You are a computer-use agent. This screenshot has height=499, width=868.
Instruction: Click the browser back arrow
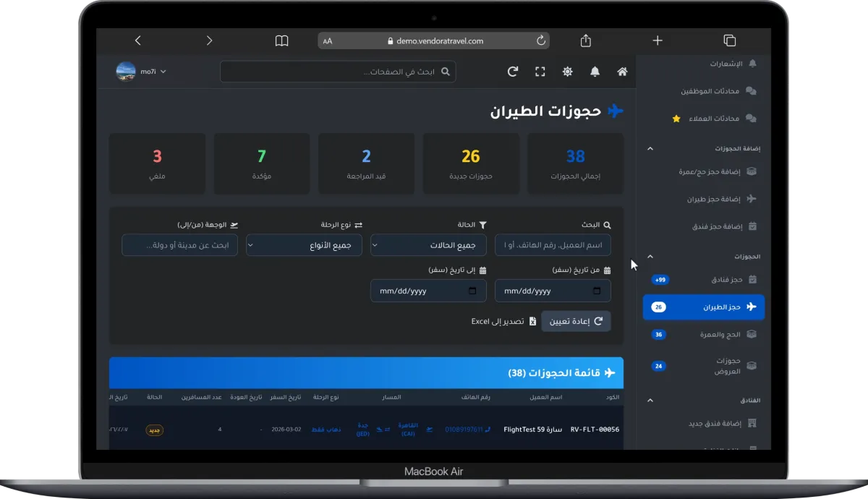coord(138,40)
